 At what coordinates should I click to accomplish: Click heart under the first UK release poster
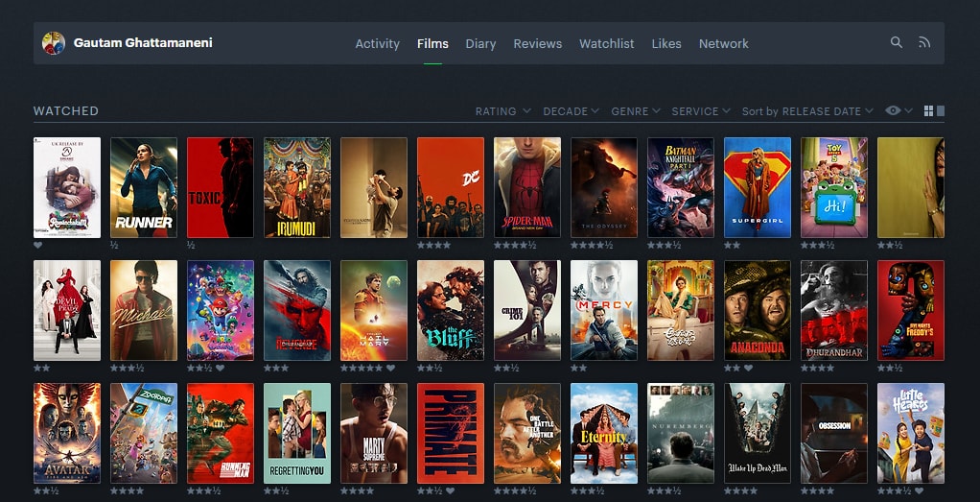click(x=38, y=246)
